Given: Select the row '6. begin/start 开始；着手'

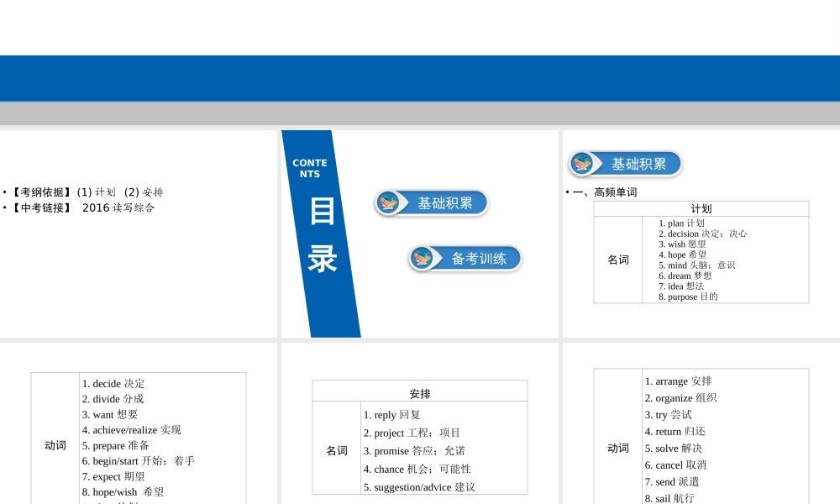Looking at the screenshot, I should tap(139, 461).
